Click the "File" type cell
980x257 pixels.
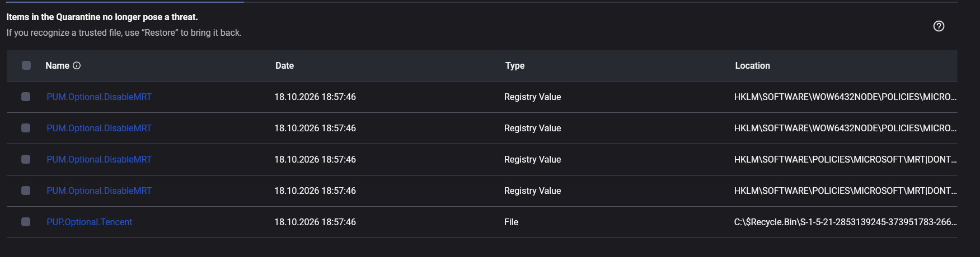click(511, 222)
